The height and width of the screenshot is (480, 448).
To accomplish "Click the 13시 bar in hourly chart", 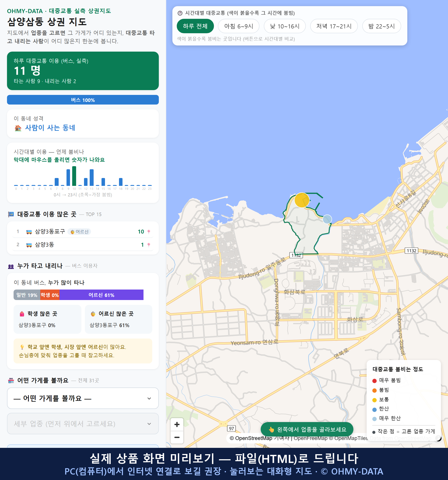I will point(91,178).
